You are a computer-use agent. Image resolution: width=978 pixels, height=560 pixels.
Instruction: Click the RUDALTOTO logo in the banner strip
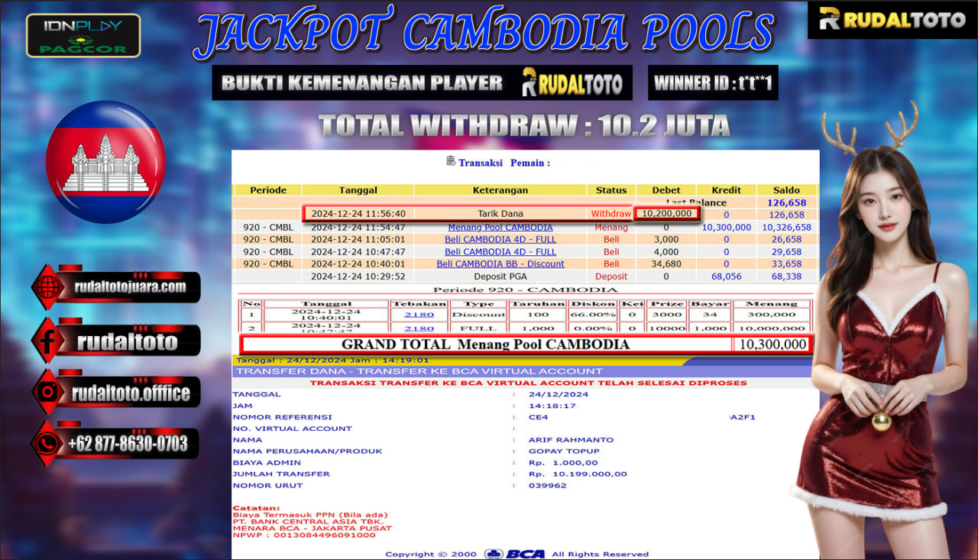click(572, 82)
